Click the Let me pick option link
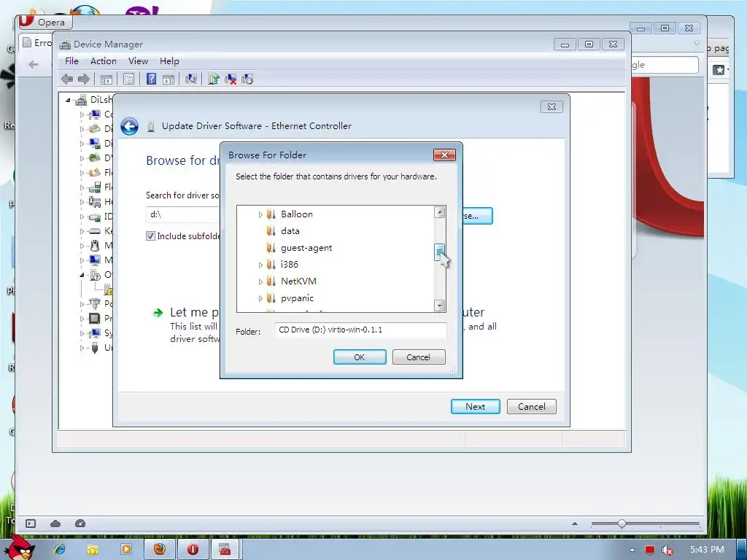This screenshot has height=560, width=747. click(x=194, y=312)
